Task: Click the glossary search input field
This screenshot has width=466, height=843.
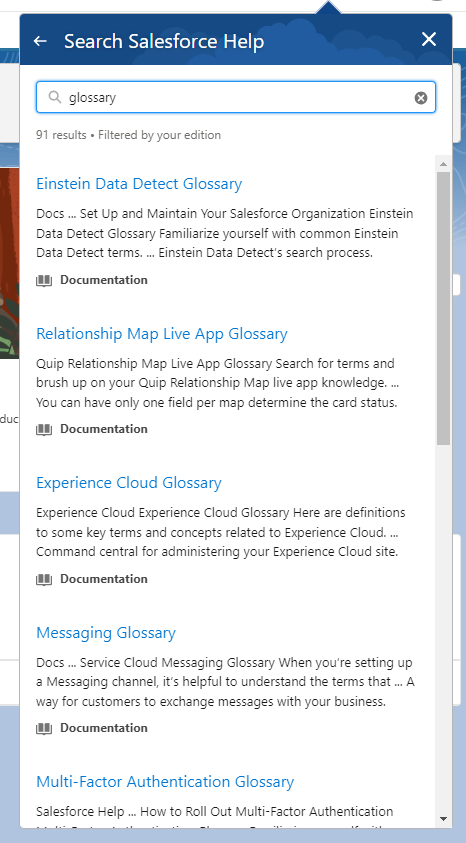Action: pos(235,97)
